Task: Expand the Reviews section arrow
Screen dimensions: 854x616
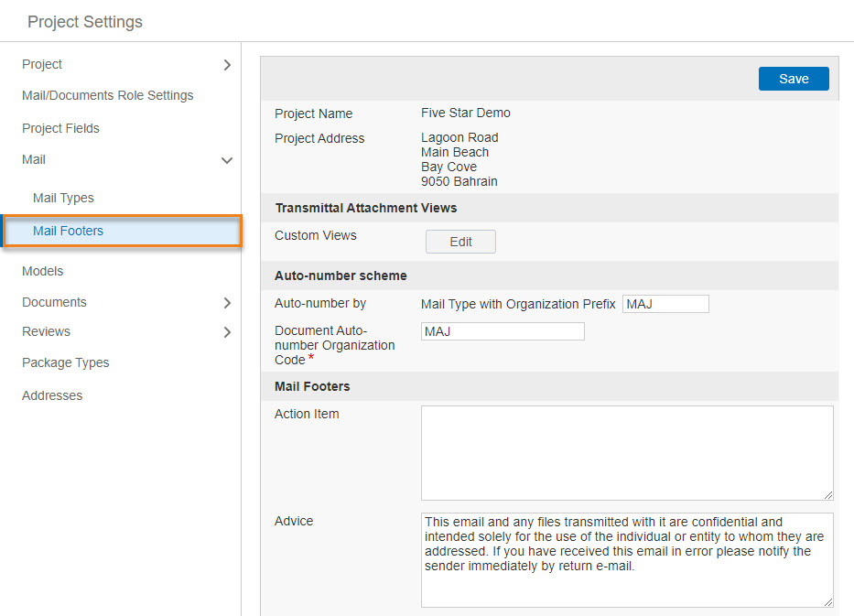Action: coord(227,332)
